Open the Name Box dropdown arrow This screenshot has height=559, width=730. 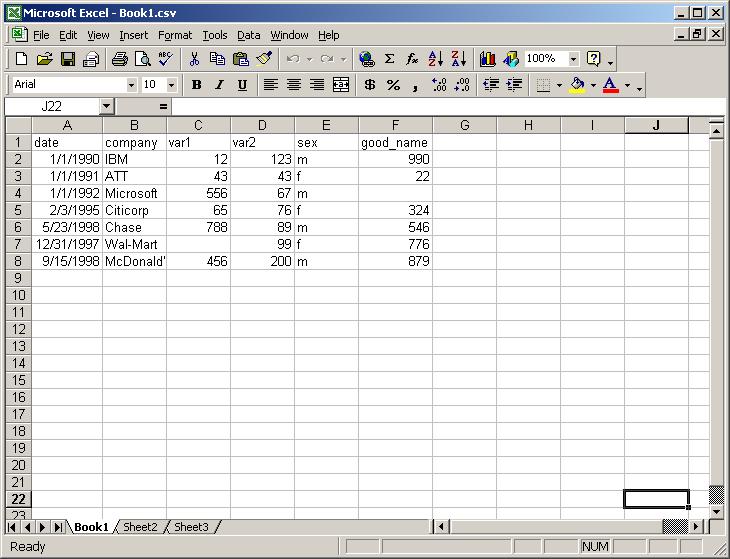(106, 107)
